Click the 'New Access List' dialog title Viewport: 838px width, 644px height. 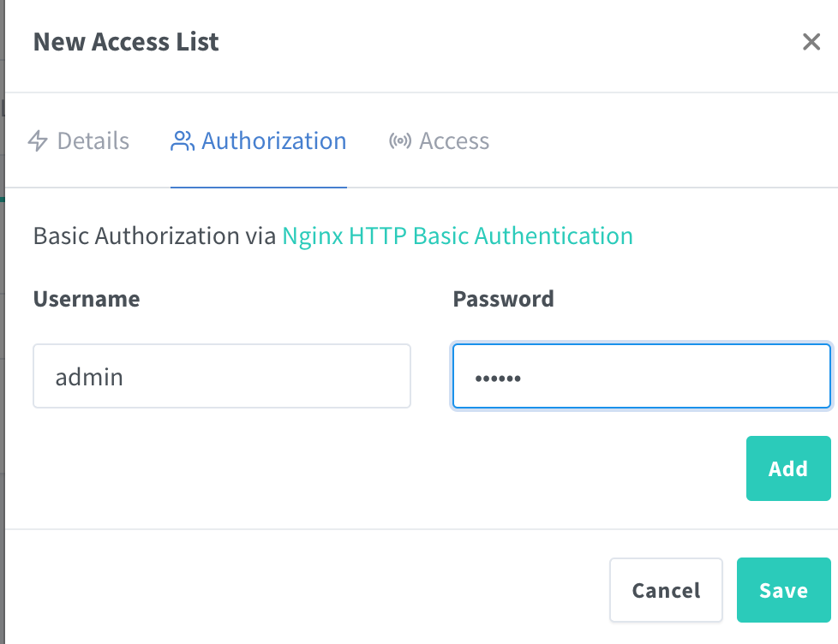[126, 42]
